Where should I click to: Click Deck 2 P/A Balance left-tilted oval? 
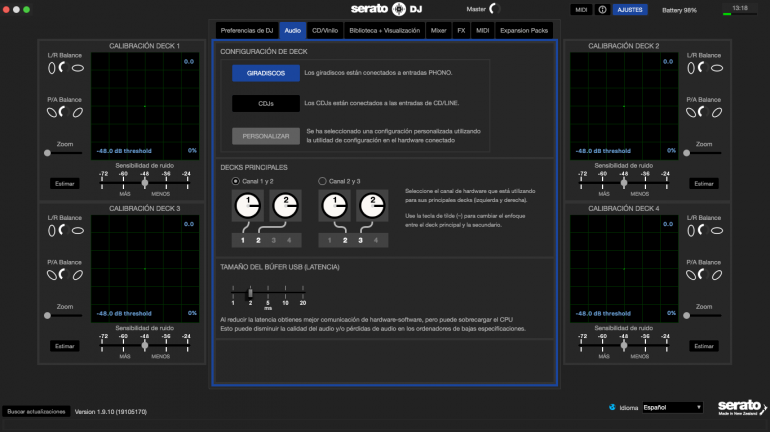pyautogui.click(x=691, y=112)
